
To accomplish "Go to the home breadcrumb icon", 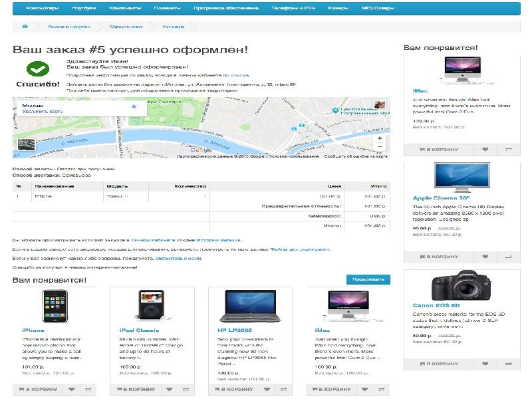I will [x=25, y=27].
